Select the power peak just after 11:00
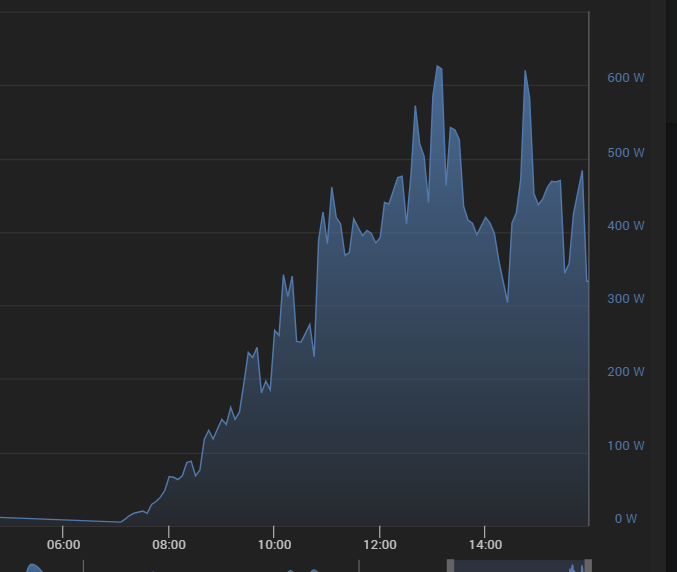This screenshot has width=677, height=572. pyautogui.click(x=332, y=188)
